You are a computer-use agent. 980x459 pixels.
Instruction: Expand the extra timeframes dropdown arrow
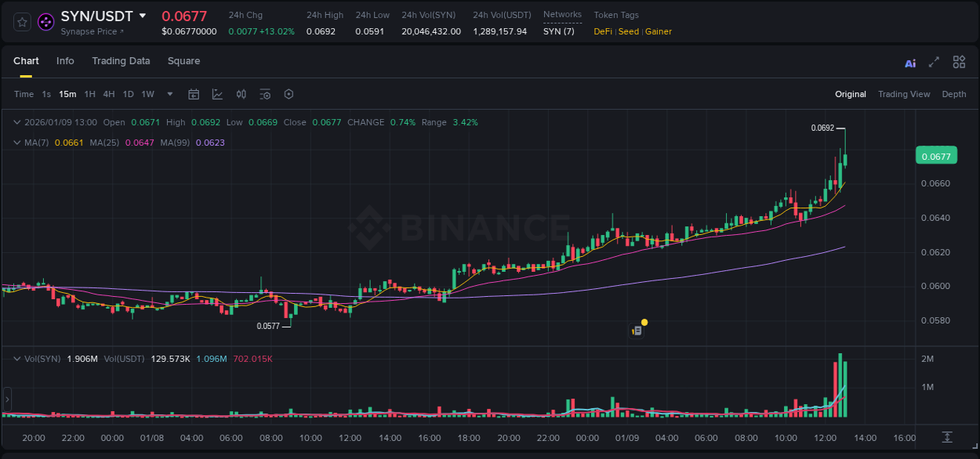tap(169, 94)
